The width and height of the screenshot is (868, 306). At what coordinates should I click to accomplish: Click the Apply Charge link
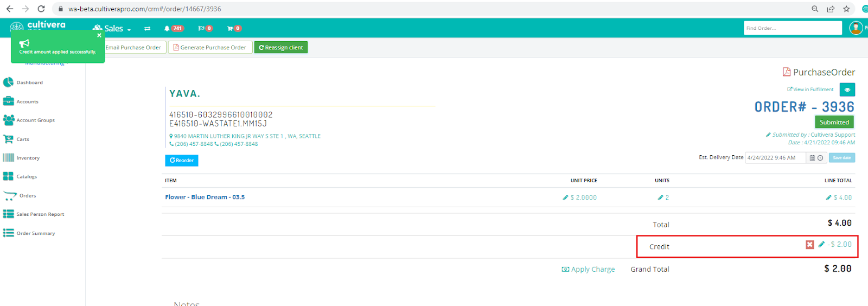(x=589, y=269)
